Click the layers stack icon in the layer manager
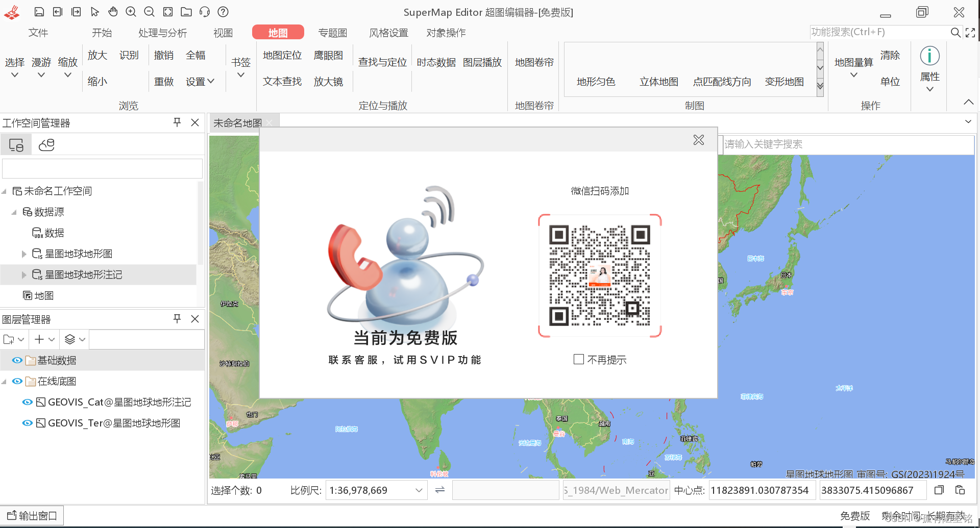The image size is (980, 528). [70, 339]
